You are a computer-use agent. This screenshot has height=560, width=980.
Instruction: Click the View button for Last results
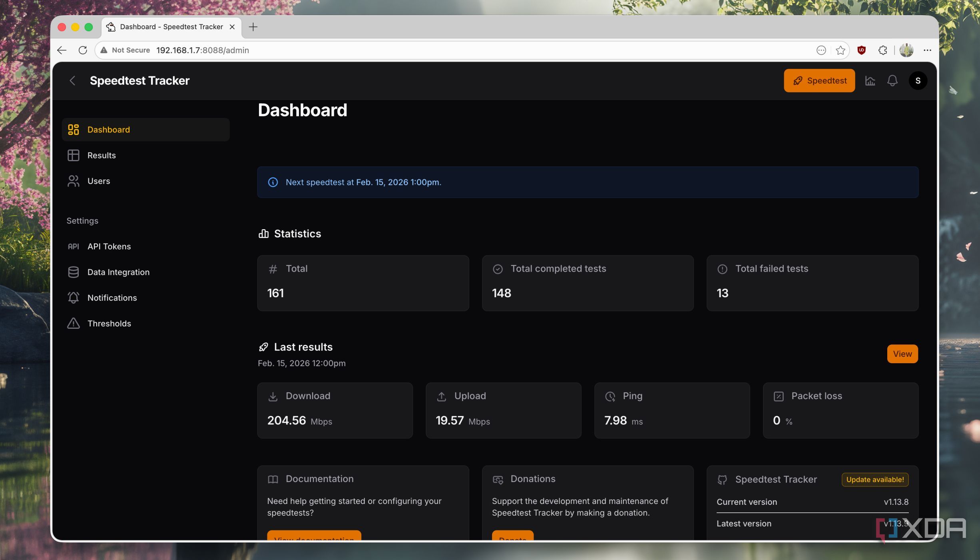tap(902, 354)
